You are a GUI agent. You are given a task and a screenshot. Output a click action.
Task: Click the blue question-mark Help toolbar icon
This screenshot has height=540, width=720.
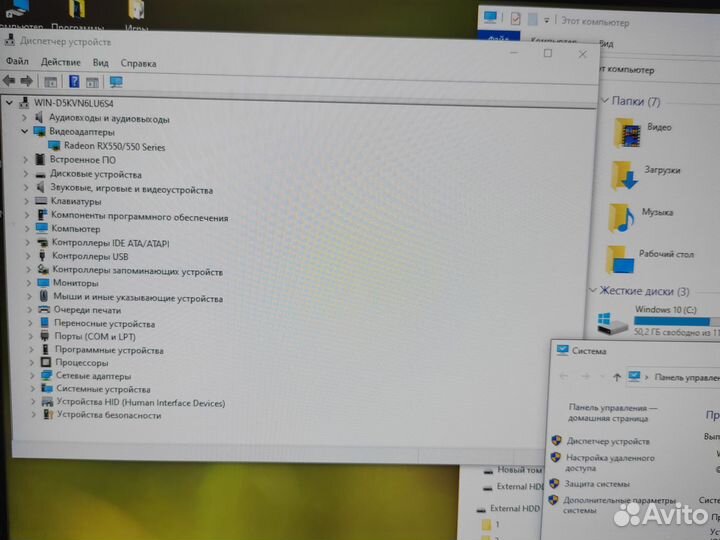[x=74, y=82]
